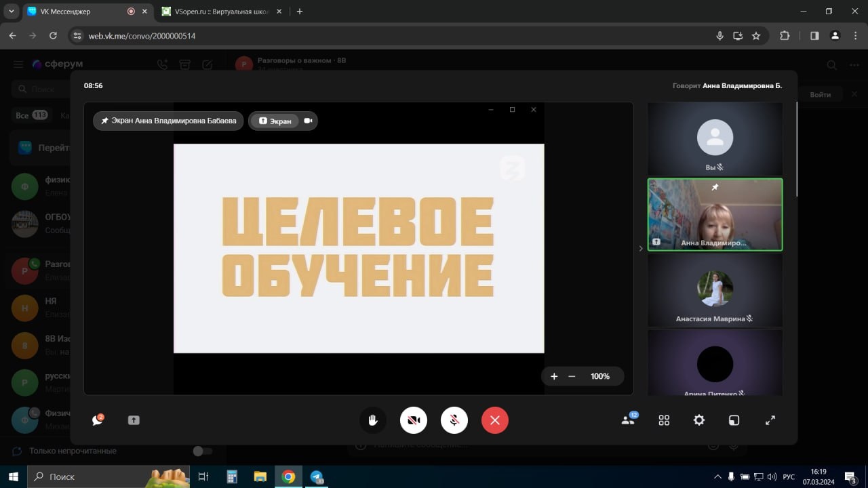Image resolution: width=868 pixels, height=488 pixels.
Task: Open the tab search dropdown
Action: [x=11, y=12]
